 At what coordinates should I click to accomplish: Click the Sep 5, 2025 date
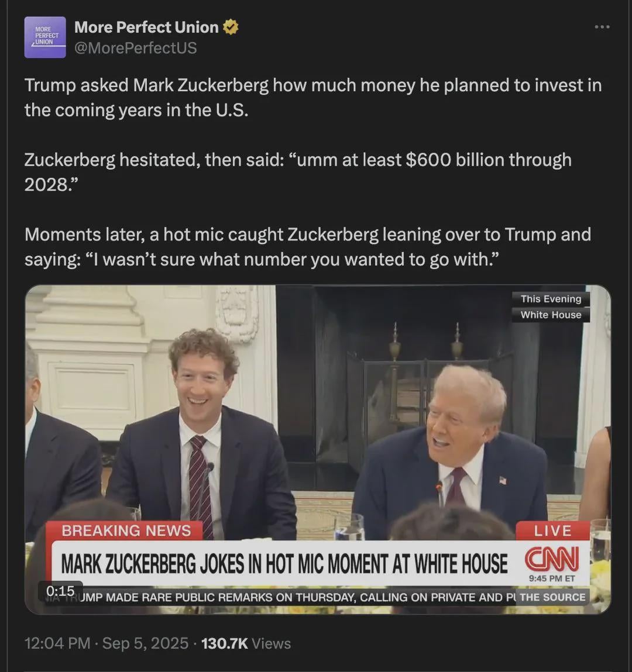145,643
